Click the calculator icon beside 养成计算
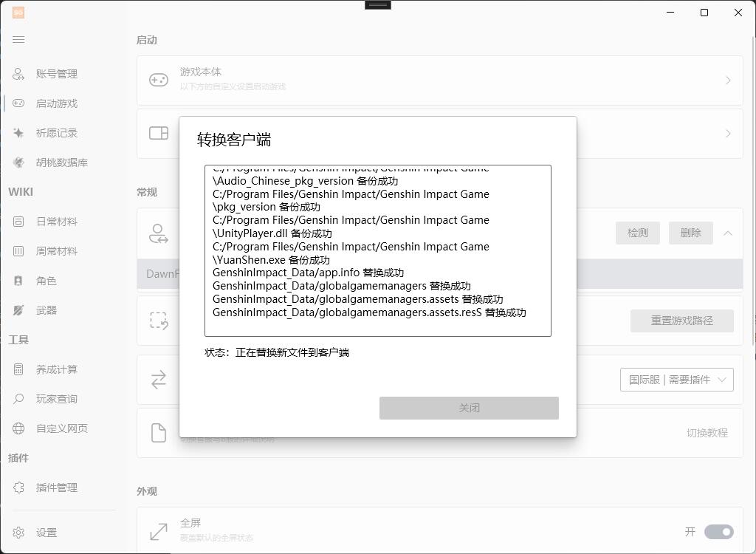 pos(18,369)
